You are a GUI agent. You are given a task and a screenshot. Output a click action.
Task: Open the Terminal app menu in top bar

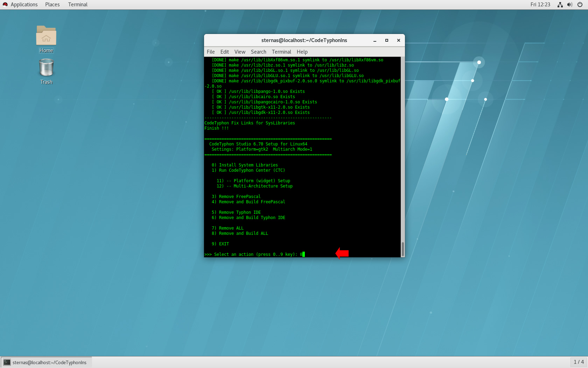(78, 5)
